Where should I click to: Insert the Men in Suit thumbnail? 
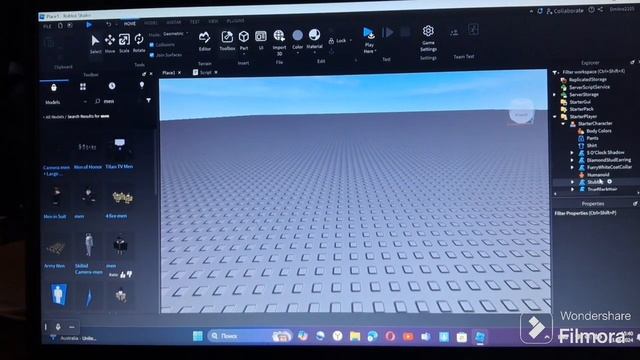tap(56, 197)
